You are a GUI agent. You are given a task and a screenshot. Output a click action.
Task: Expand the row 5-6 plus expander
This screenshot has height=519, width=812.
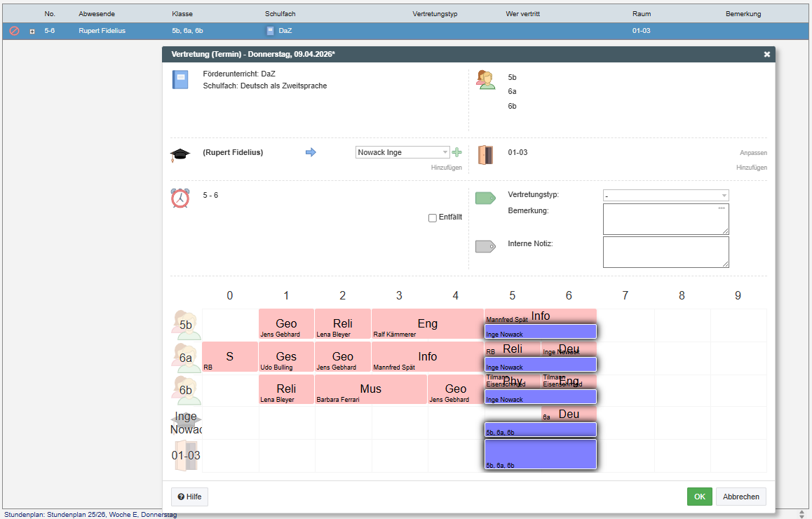(x=32, y=31)
